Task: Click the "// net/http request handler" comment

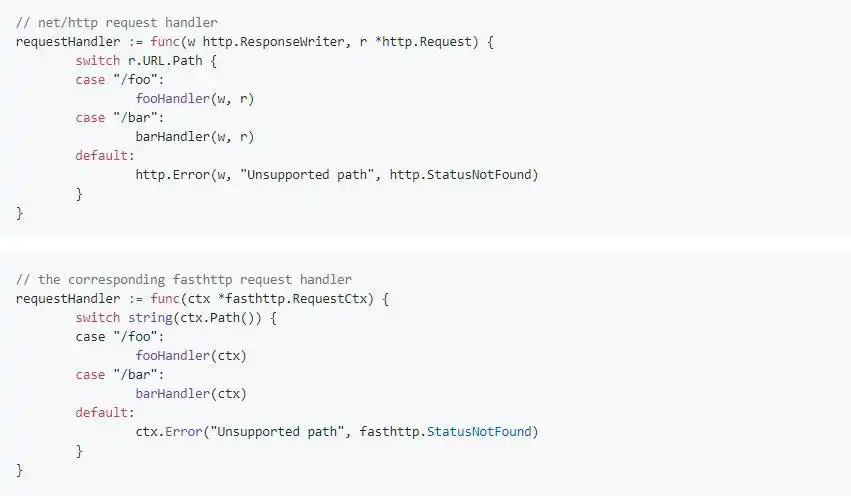Action: pyautogui.click(x=117, y=22)
